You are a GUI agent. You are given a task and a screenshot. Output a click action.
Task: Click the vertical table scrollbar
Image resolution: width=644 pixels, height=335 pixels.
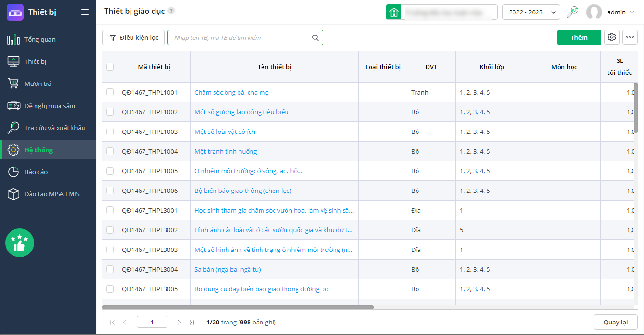tap(636, 107)
